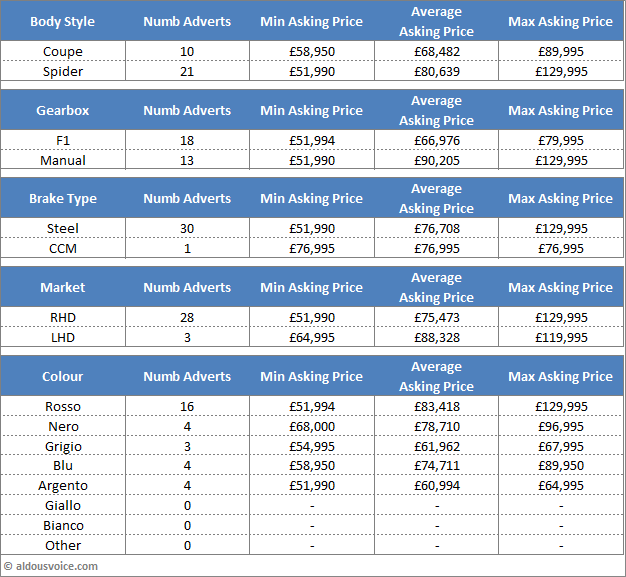Viewport: 626px width, 577px height.
Task: Select the £88,328 LHD average price
Action: [437, 337]
